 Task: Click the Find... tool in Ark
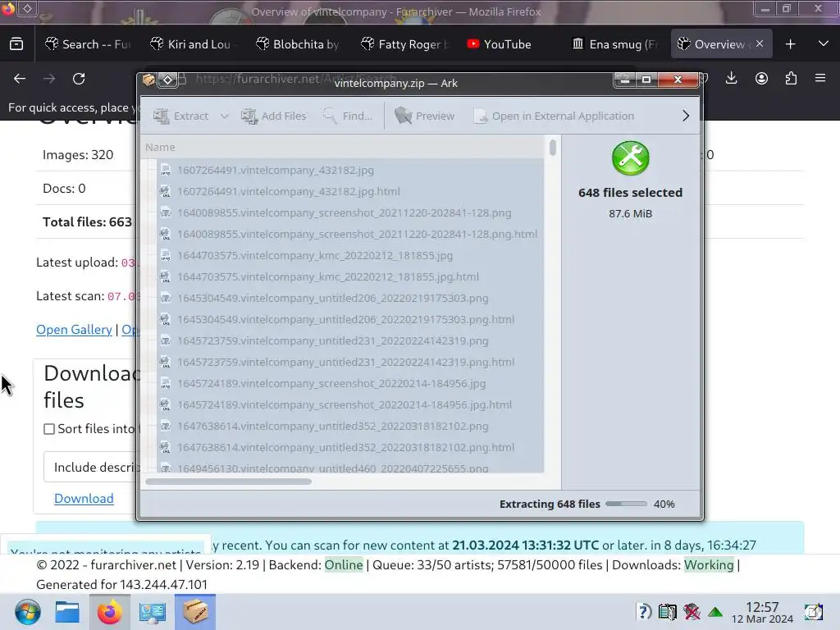[347, 116]
